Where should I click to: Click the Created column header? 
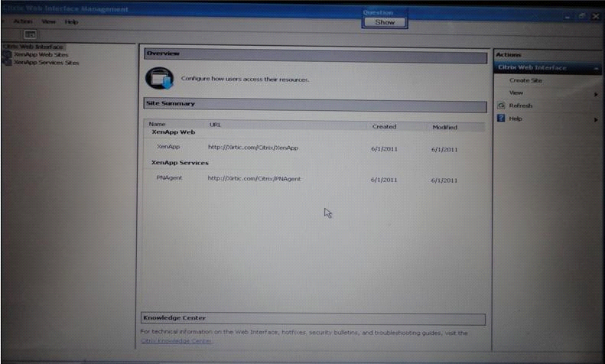coord(384,126)
